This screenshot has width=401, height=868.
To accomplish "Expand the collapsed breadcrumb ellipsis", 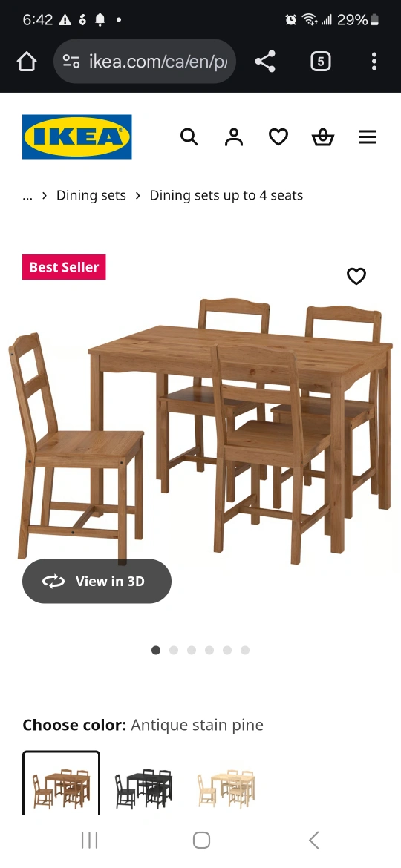I will point(27,196).
